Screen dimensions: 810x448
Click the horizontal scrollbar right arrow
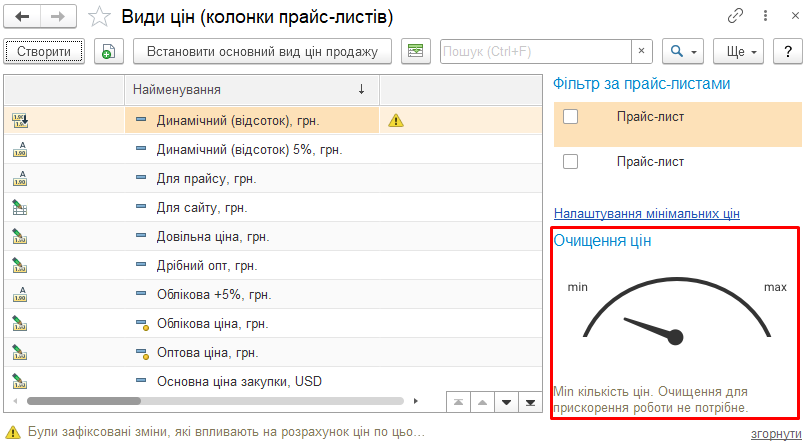click(x=416, y=401)
